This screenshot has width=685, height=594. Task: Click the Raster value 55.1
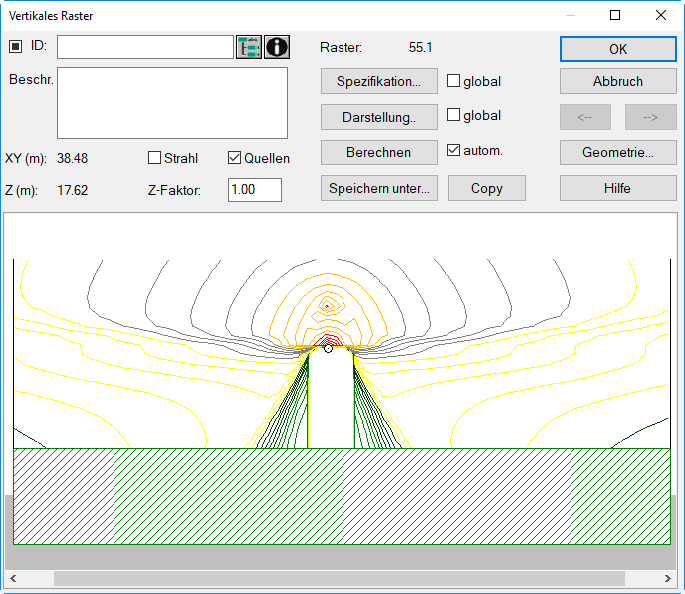coord(420,47)
